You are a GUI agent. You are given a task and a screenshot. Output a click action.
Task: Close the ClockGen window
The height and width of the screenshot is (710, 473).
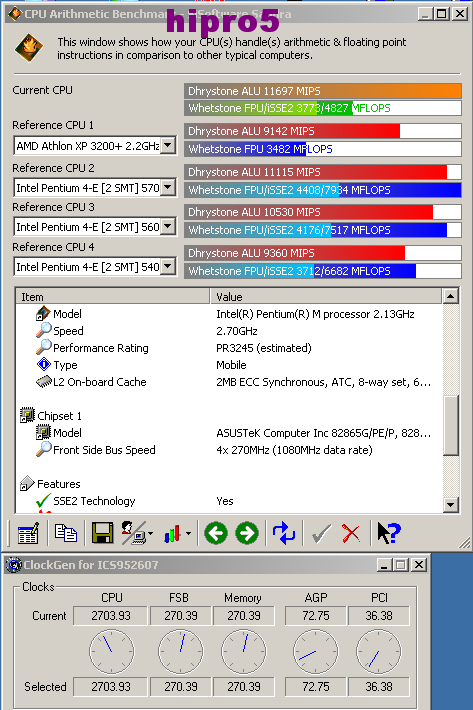420,565
